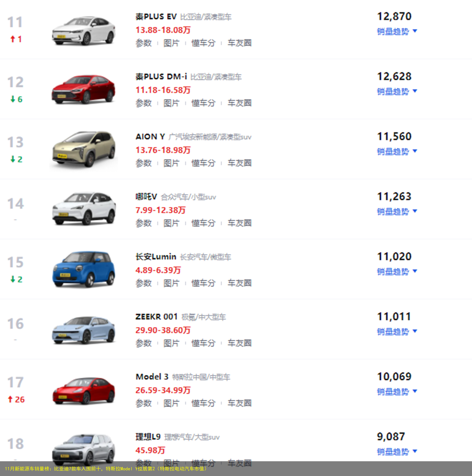Image resolution: width=472 pixels, height=476 pixels.
Task: Open 懂车分 for 秦PLUS DM-i
Action: point(204,103)
